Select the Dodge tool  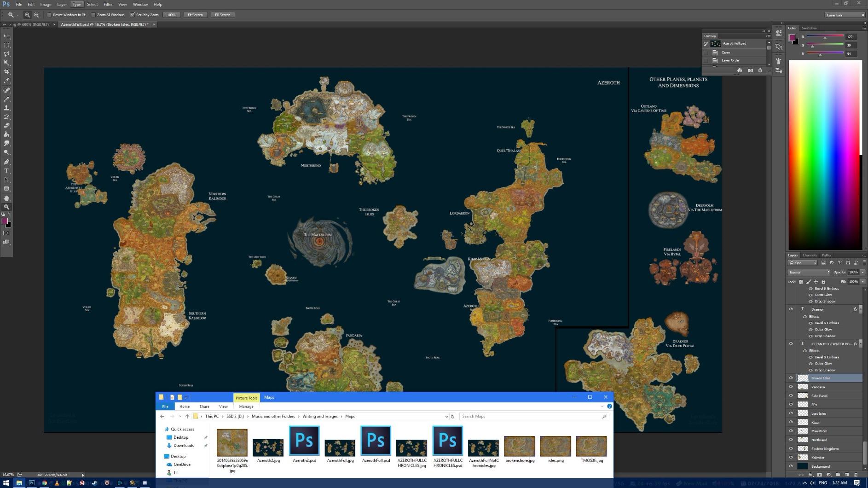(6, 152)
